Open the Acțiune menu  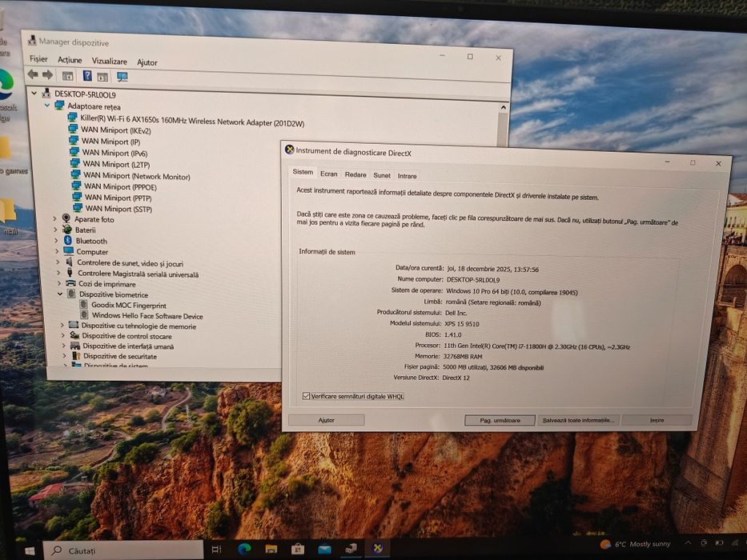70,60
